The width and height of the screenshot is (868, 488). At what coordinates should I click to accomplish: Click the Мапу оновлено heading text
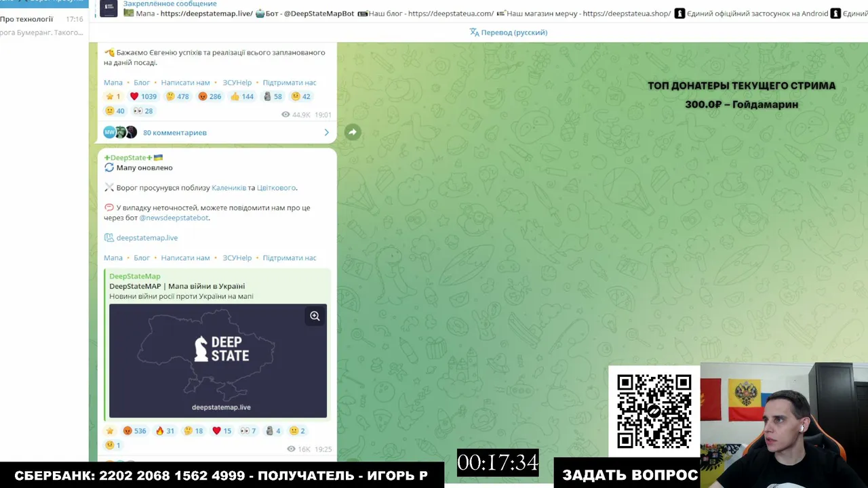144,167
